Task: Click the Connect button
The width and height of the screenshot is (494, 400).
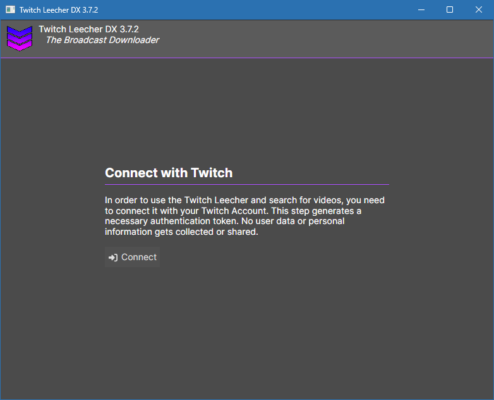Action: 132,257
